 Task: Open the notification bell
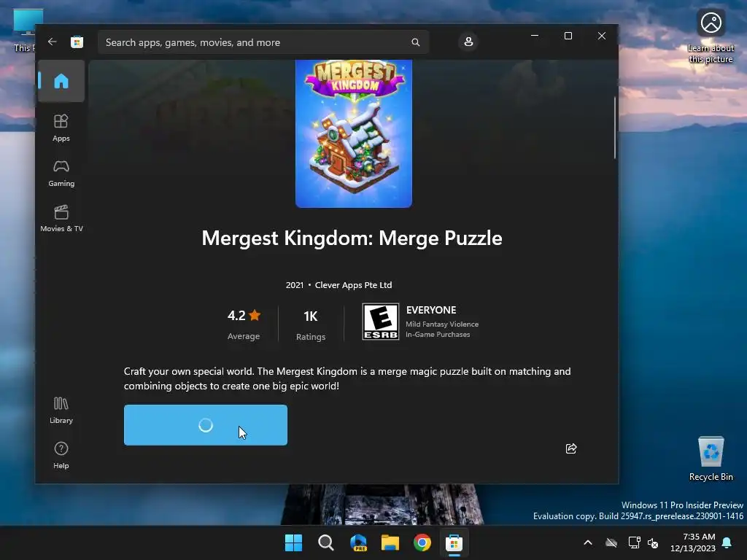click(727, 542)
